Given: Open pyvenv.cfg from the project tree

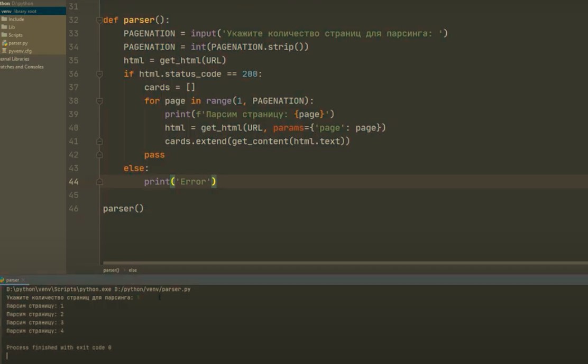Looking at the screenshot, I should [x=20, y=51].
